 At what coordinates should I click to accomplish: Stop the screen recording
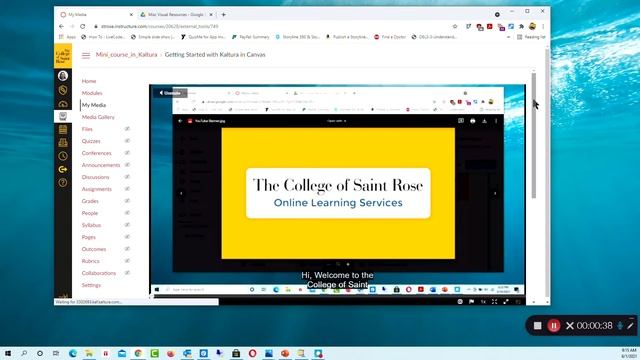tap(538, 325)
